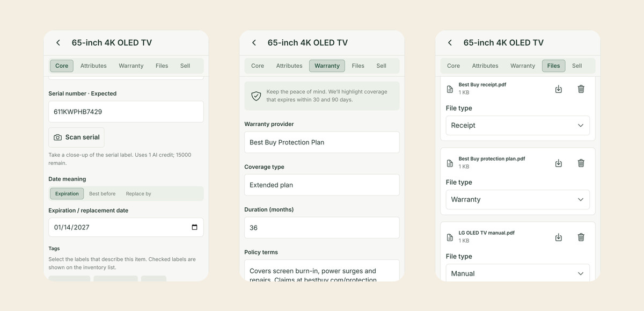Edit Duration months field showing 36
This screenshot has height=311, width=644.
pyautogui.click(x=322, y=228)
